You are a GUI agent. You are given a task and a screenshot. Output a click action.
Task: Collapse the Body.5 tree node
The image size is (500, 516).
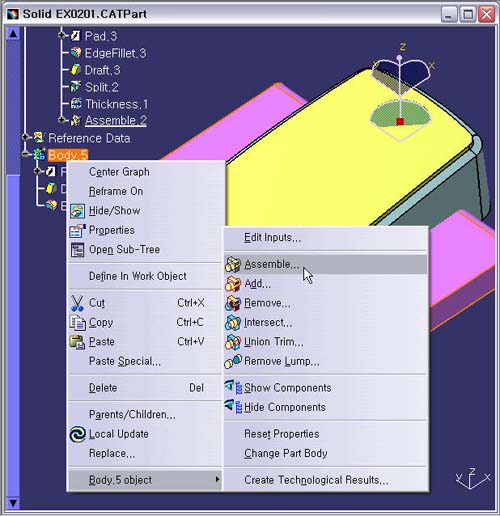click(25, 154)
